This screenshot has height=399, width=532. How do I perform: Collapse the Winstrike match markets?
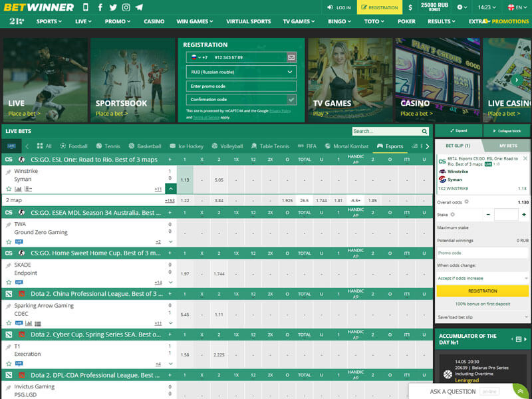point(171,189)
